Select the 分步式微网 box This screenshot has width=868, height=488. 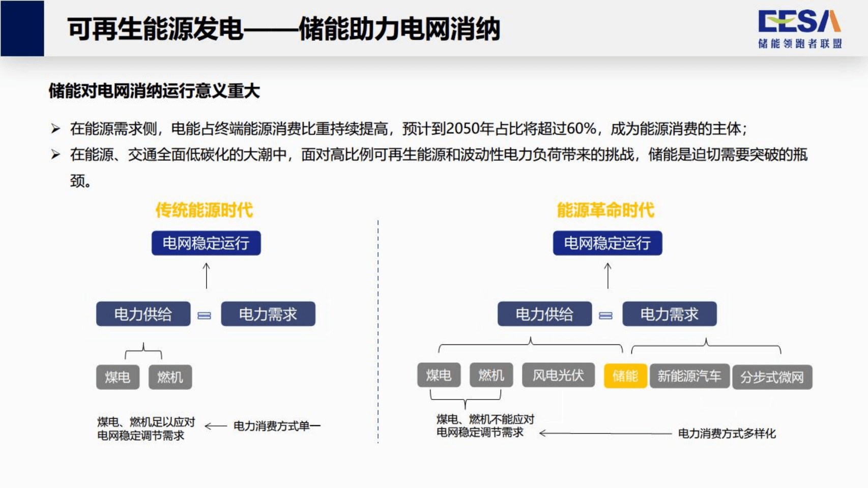[772, 377]
